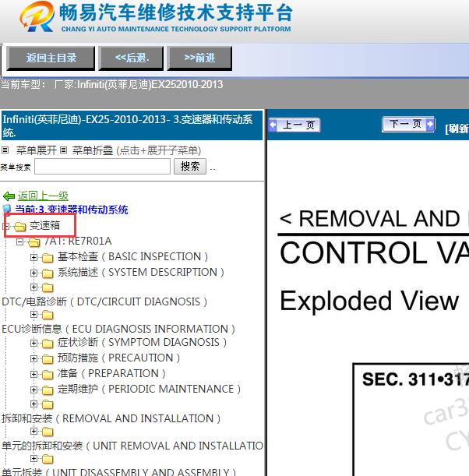Expand the DTC/CIRCUIT DIAGNOSIS node
Viewport: 469px width, 476px height.
point(33,287)
